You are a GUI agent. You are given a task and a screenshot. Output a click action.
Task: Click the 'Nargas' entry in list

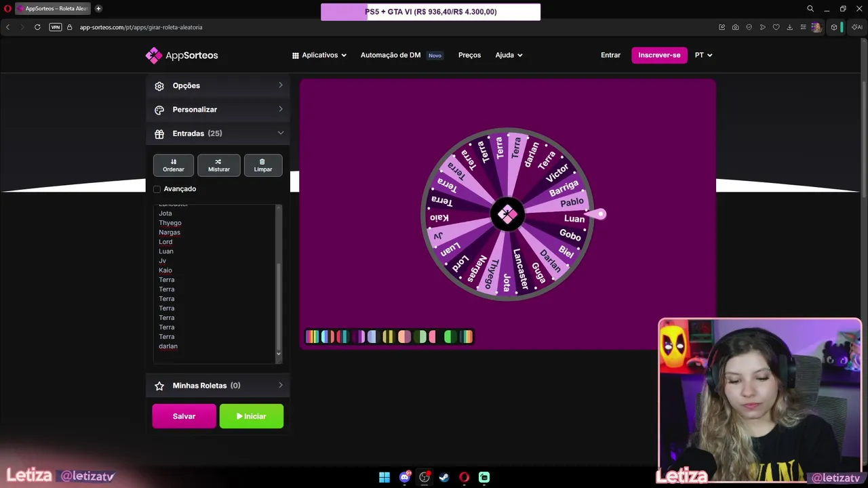(170, 232)
